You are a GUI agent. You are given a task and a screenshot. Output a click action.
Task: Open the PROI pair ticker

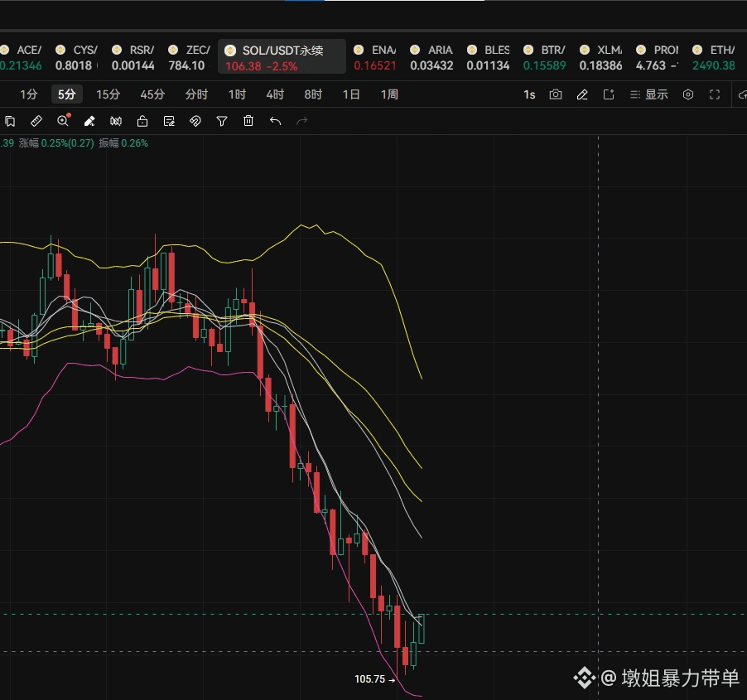[658, 57]
